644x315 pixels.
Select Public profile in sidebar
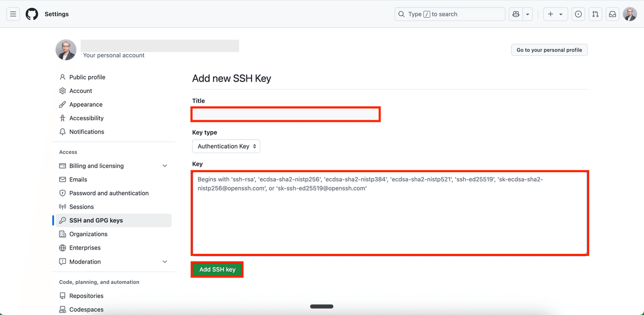[87, 77]
